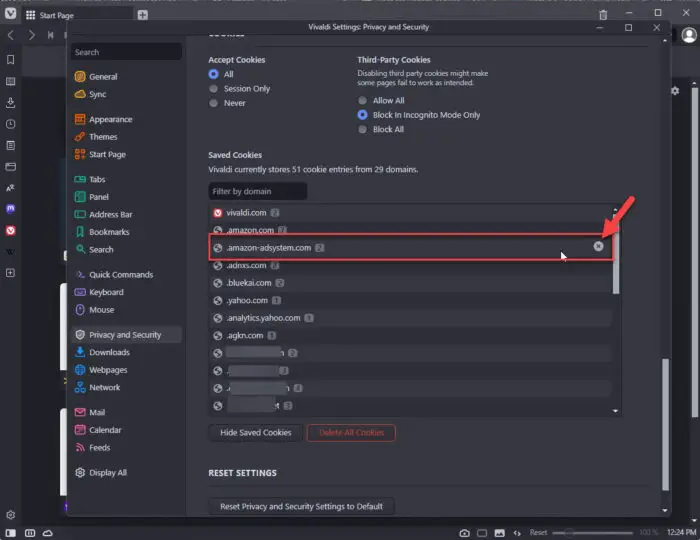Open Appearance settings section

(126, 119)
